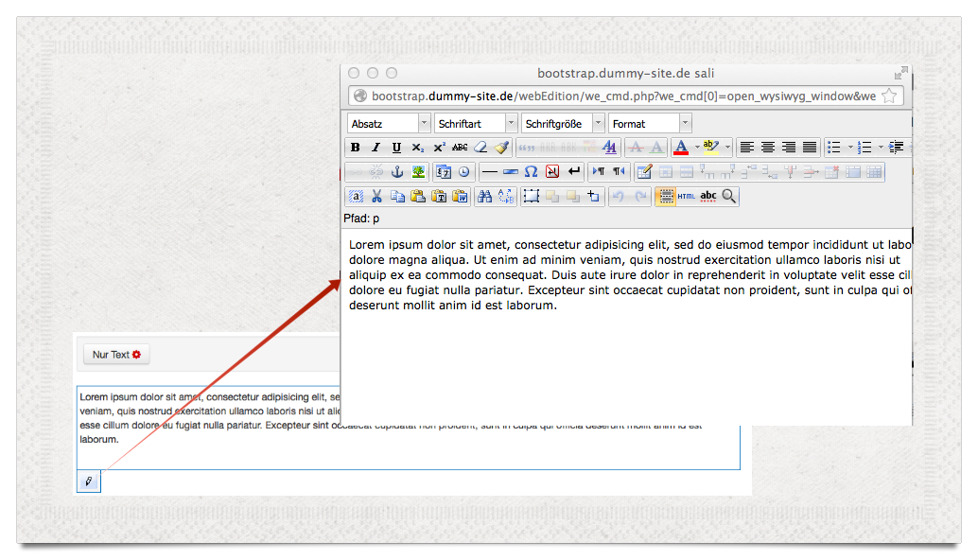Viewport: 978px width, 560px height.
Task: Click the eraser remove formatting icon
Action: point(480,148)
